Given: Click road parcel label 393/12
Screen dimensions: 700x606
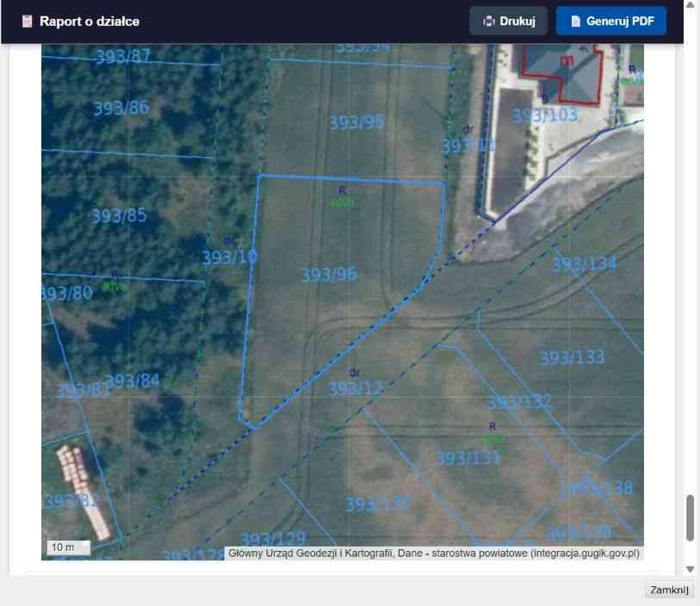Looking at the screenshot, I should pyautogui.click(x=356, y=389).
